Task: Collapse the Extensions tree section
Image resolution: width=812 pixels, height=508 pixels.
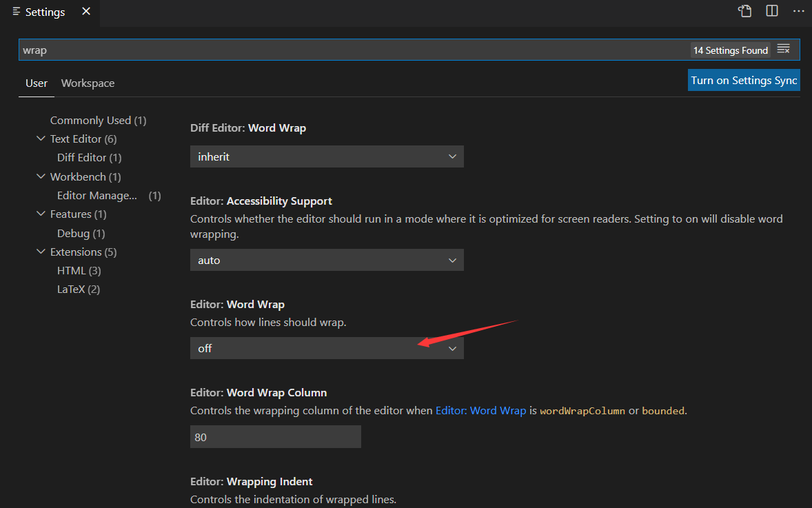Action: 41,252
